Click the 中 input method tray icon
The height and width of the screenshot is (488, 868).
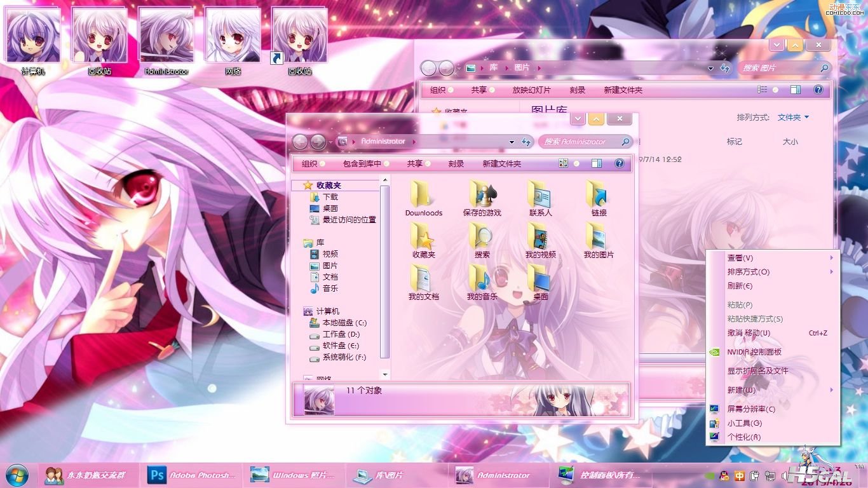(740, 475)
